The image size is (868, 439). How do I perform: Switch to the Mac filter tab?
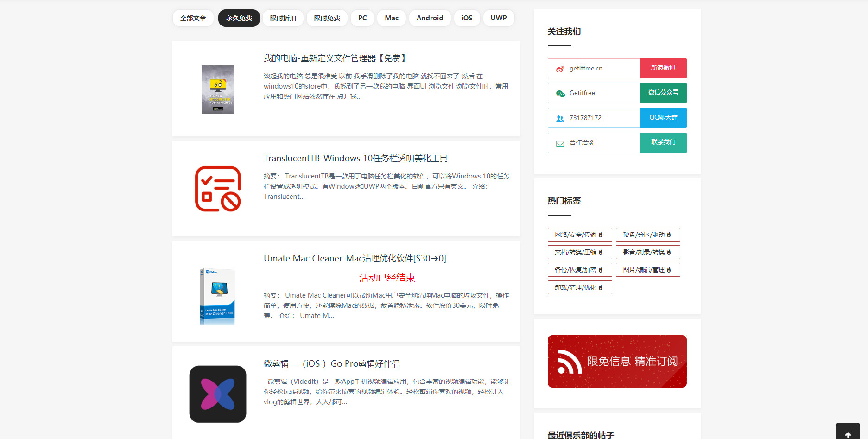[x=391, y=18]
